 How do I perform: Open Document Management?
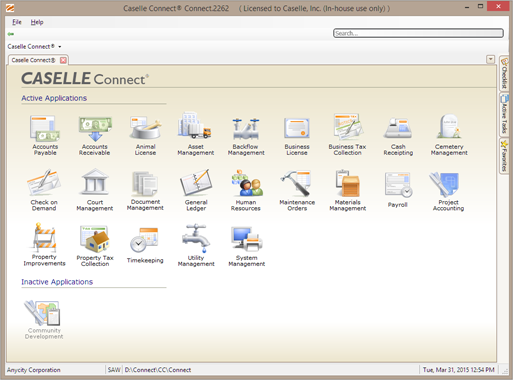coord(145,190)
